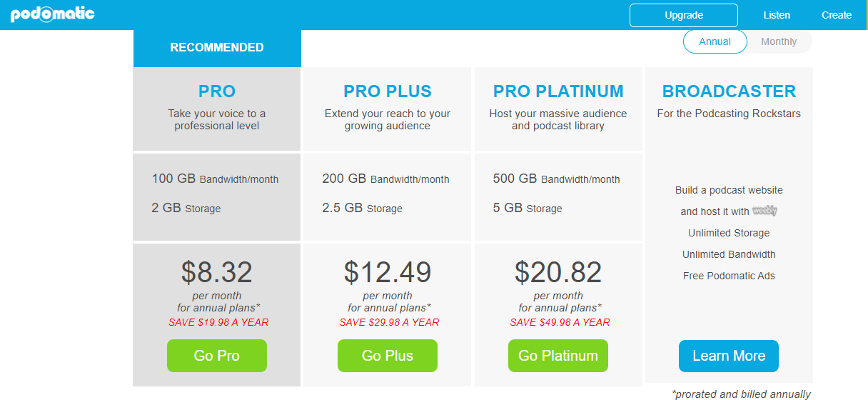Click the $8.32 price

[x=217, y=272]
